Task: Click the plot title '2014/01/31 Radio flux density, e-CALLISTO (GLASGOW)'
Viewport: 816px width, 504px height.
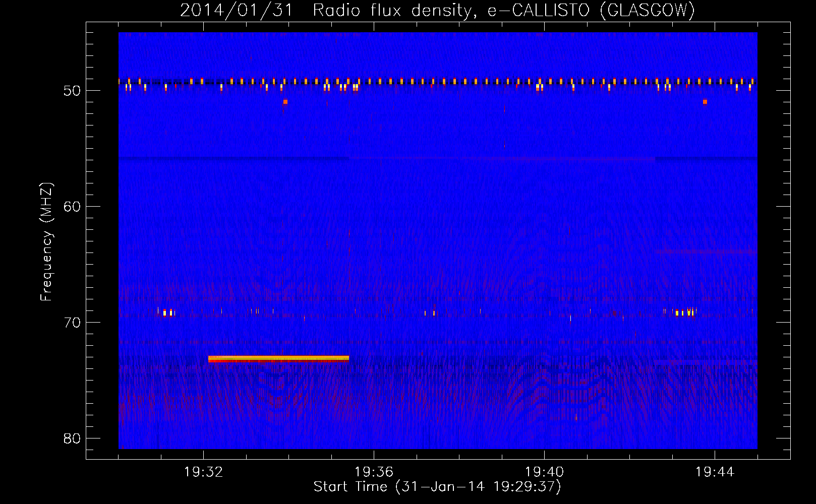Action: [x=437, y=10]
